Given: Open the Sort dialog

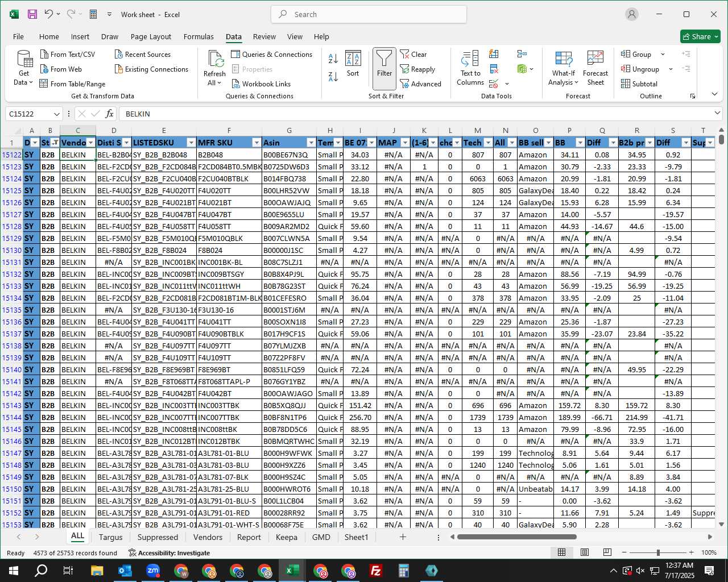Looking at the screenshot, I should pyautogui.click(x=353, y=64).
